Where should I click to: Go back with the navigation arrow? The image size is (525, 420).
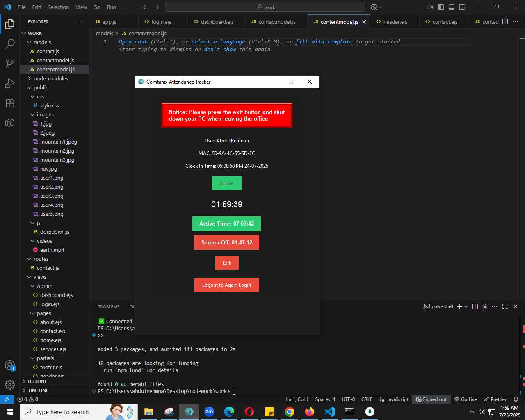point(146,7)
